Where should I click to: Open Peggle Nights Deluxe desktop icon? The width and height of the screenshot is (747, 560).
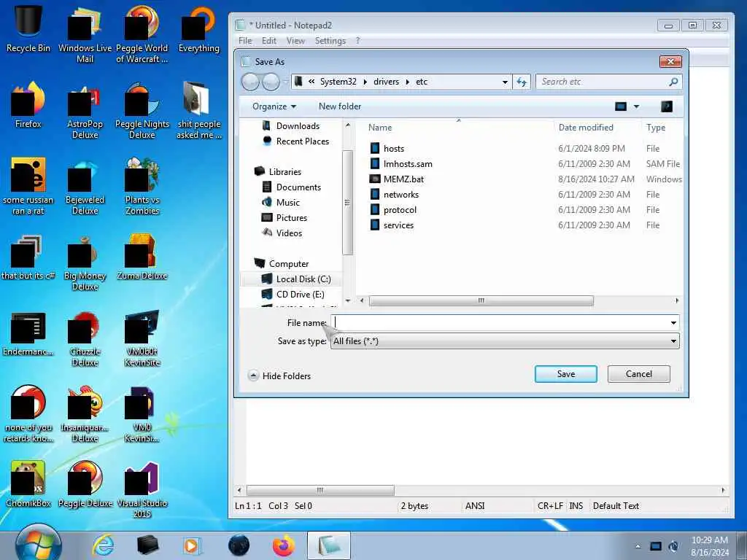point(142,111)
